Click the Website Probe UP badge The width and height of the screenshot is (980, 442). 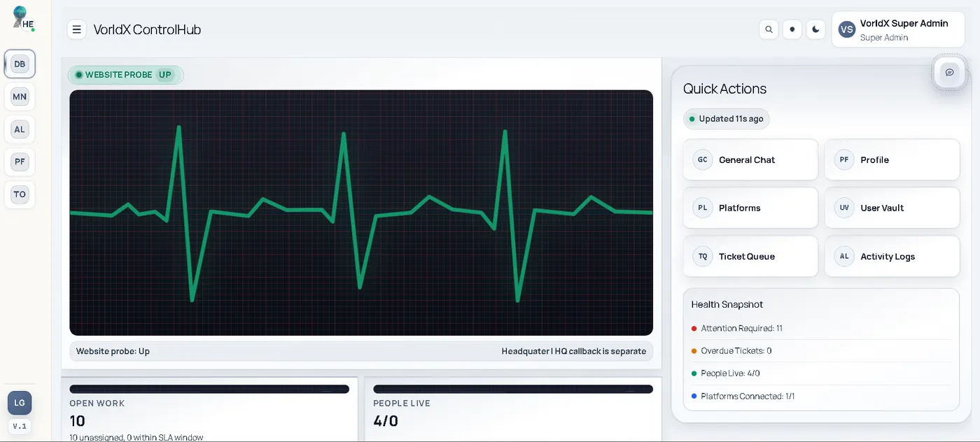(x=126, y=75)
